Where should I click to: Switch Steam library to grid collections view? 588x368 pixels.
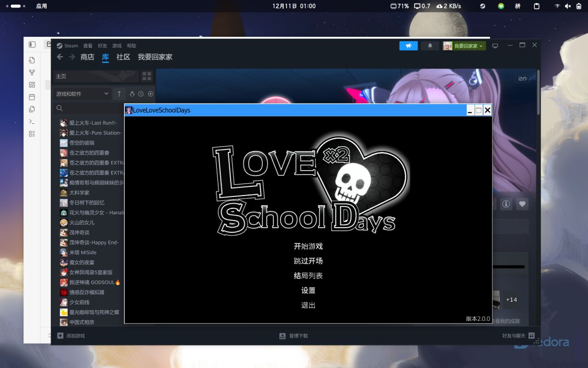point(147,76)
